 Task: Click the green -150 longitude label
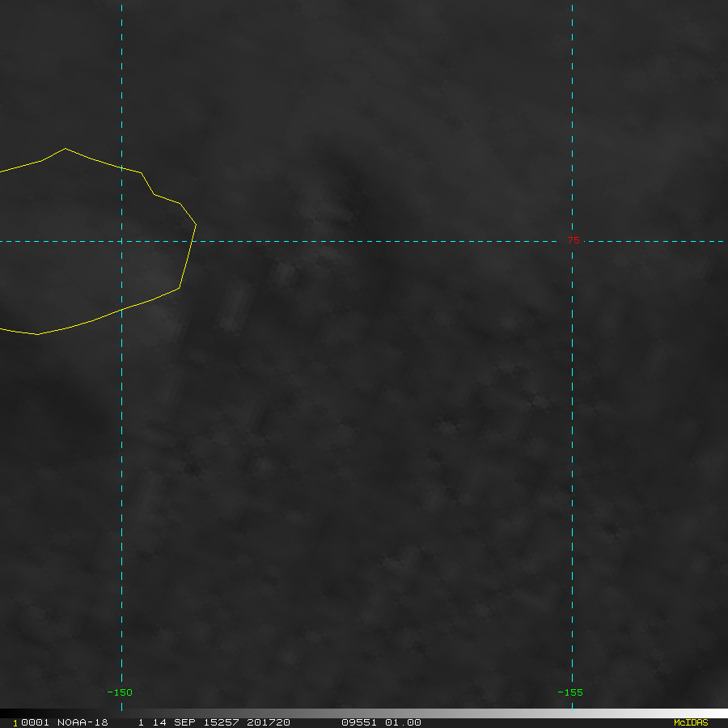120,692
